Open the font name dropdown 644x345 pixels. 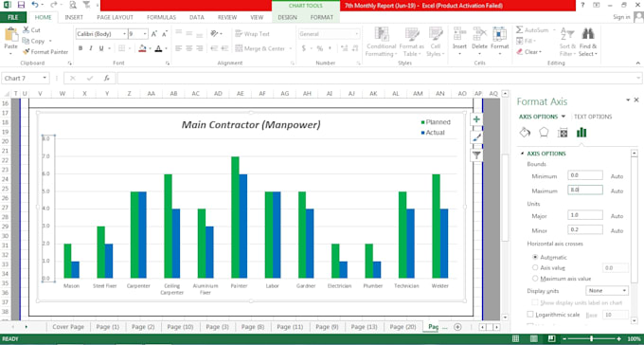125,34
